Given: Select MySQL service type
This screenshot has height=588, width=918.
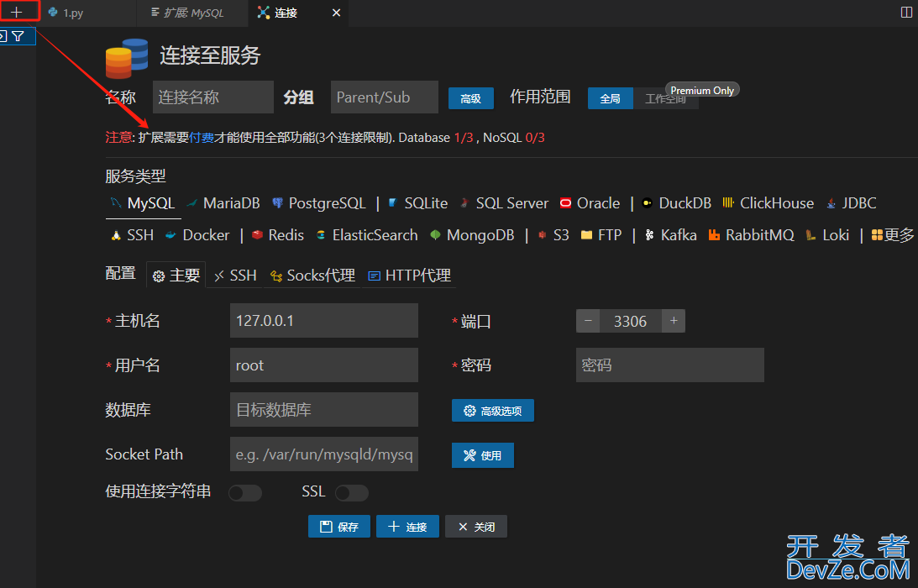Looking at the screenshot, I should pyautogui.click(x=143, y=203).
